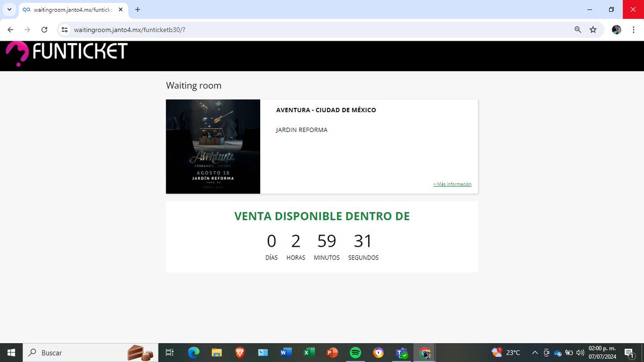This screenshot has height=362, width=644.
Task: Restore down the Chrome window
Action: coord(611,10)
